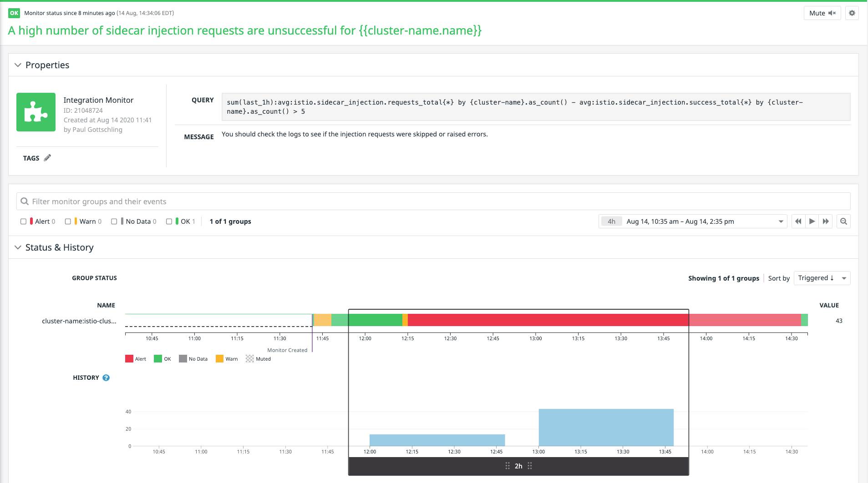Click the search icon in the filter bar
Image resolution: width=868 pixels, height=483 pixels.
click(25, 201)
